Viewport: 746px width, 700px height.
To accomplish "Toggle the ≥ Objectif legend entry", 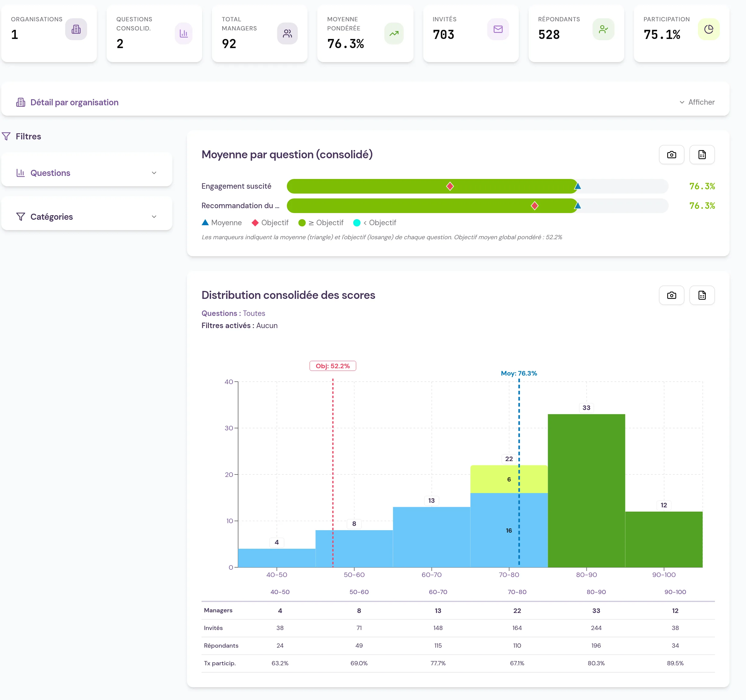I will click(321, 223).
